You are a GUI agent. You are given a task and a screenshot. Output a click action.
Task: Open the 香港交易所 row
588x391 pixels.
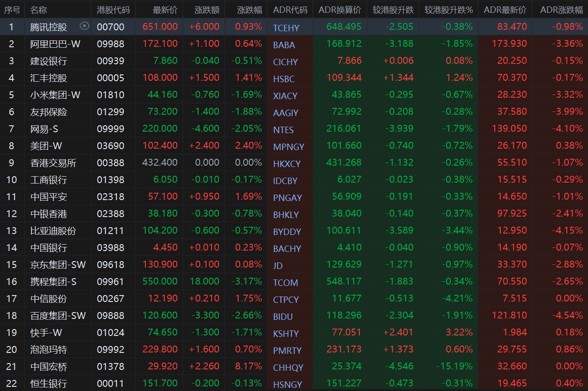coord(294,163)
